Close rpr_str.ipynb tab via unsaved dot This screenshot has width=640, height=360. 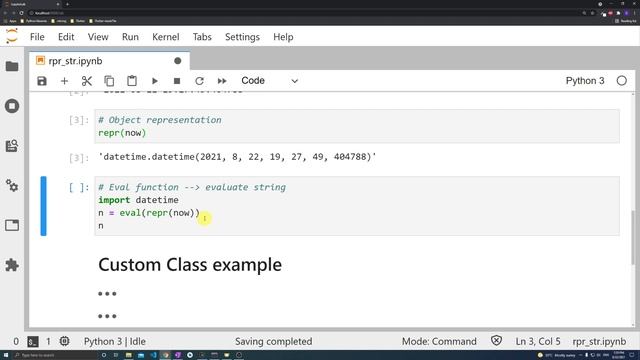pos(178,61)
